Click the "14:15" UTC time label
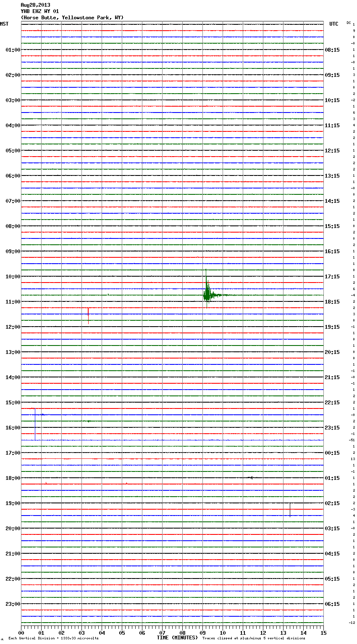357x644 pixels. (332, 201)
